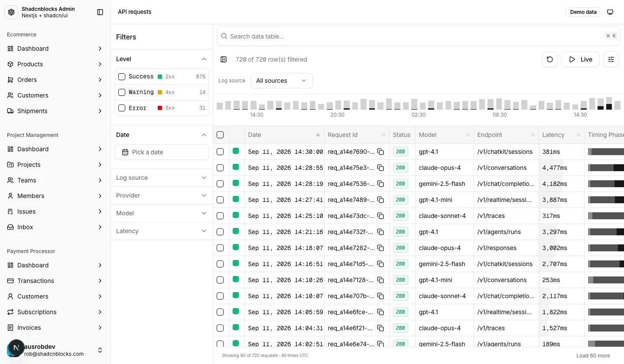Copy request id req_a14e7690
This screenshot has height=364, width=624.
coord(380,152)
